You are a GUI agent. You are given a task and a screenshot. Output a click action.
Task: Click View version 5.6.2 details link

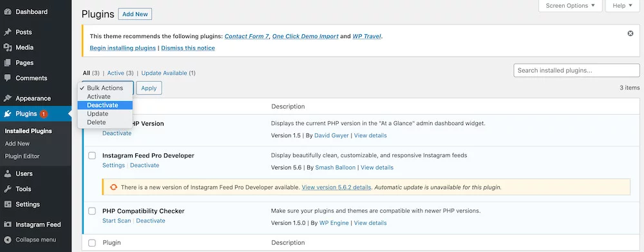[336, 187]
